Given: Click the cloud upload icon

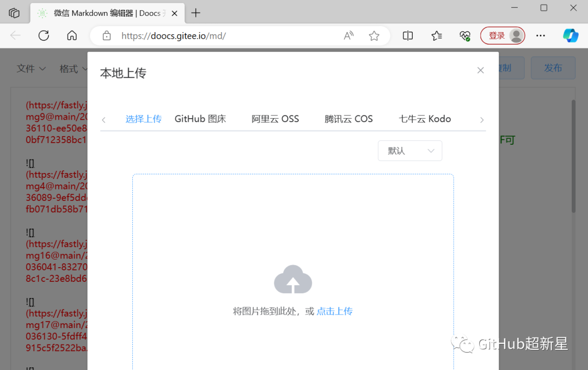Looking at the screenshot, I should pyautogui.click(x=293, y=280).
